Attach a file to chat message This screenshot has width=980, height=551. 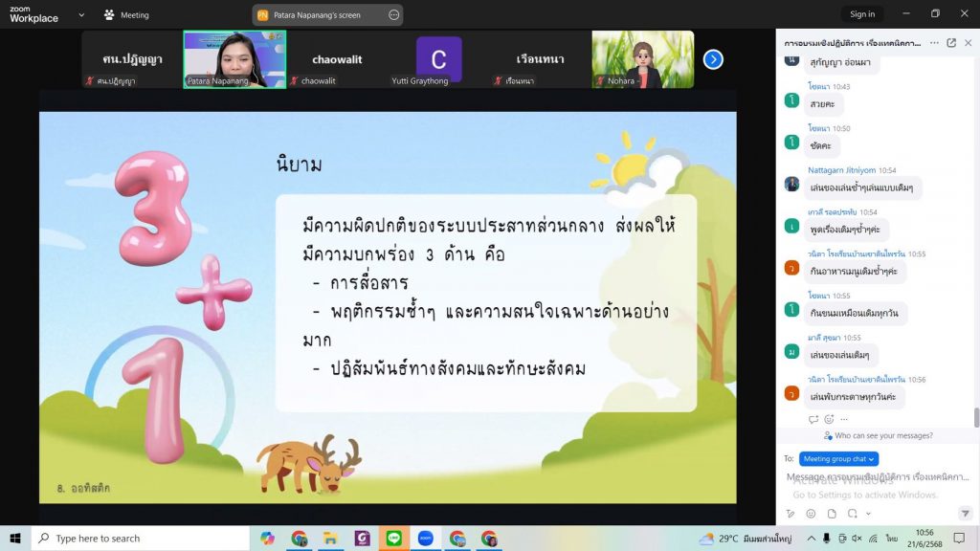[x=832, y=514]
